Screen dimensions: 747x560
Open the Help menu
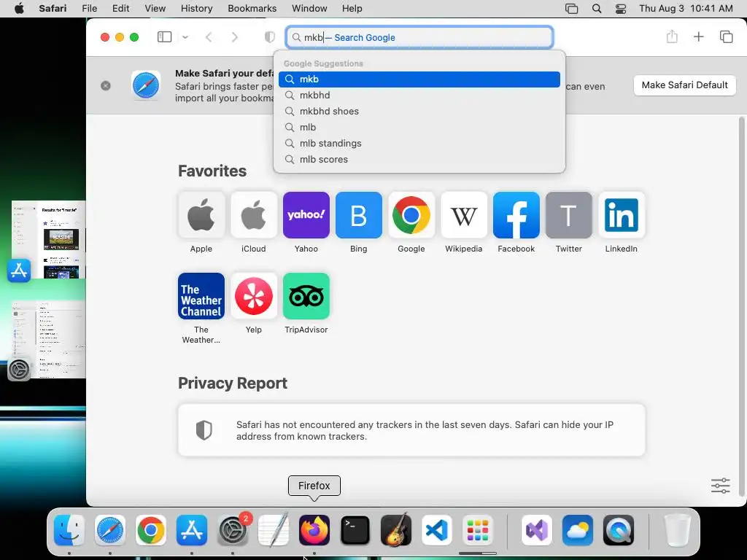pyautogui.click(x=352, y=9)
